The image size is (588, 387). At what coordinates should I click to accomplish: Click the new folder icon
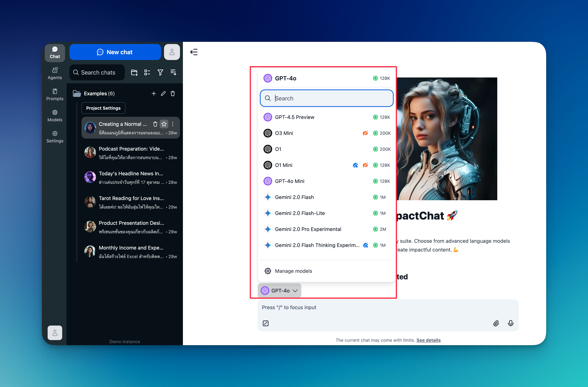[134, 72]
